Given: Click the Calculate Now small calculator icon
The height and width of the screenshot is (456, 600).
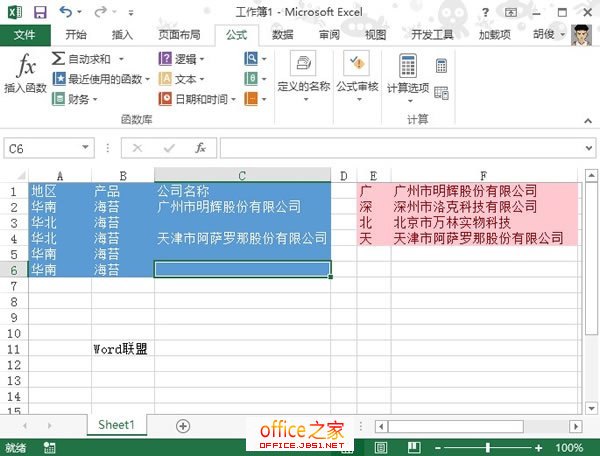Looking at the screenshot, I should click(441, 66).
